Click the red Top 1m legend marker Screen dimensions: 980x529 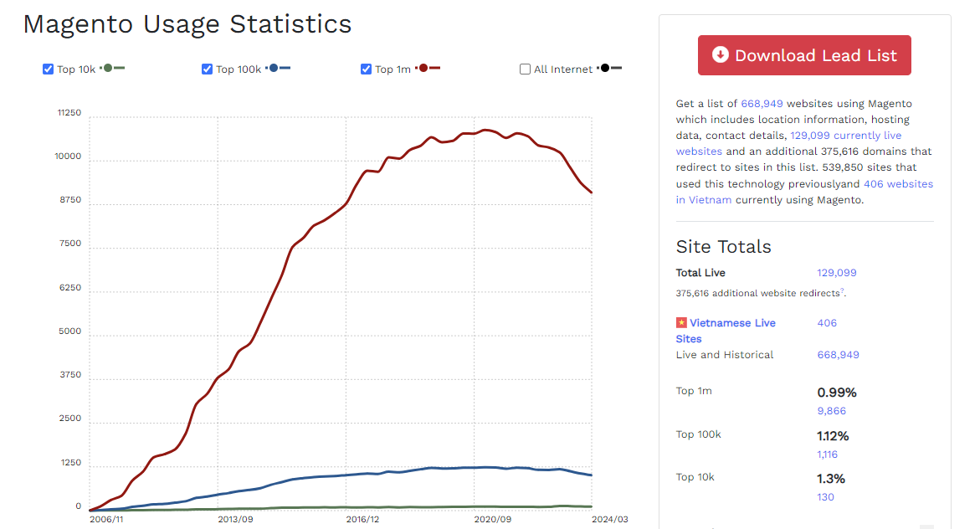424,69
